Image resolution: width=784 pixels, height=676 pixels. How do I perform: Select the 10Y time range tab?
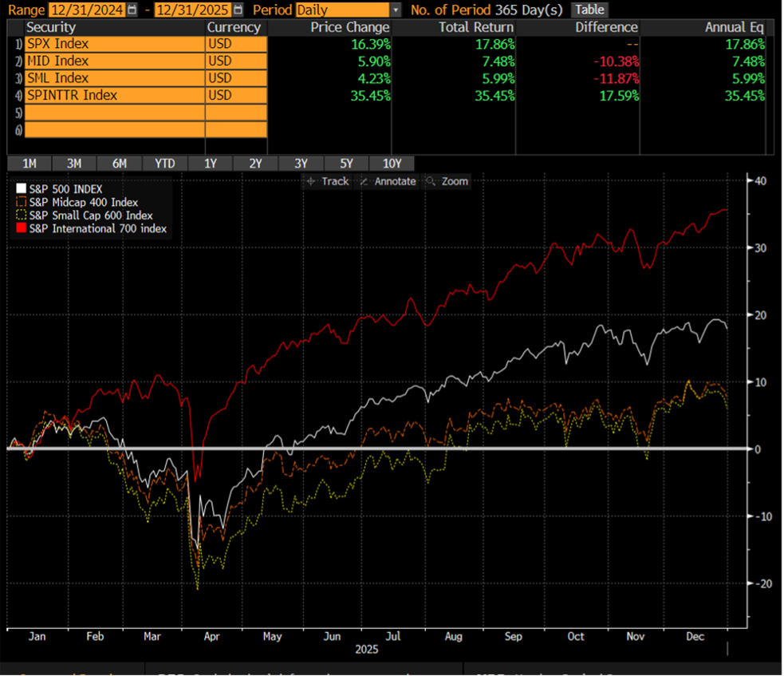[392, 164]
